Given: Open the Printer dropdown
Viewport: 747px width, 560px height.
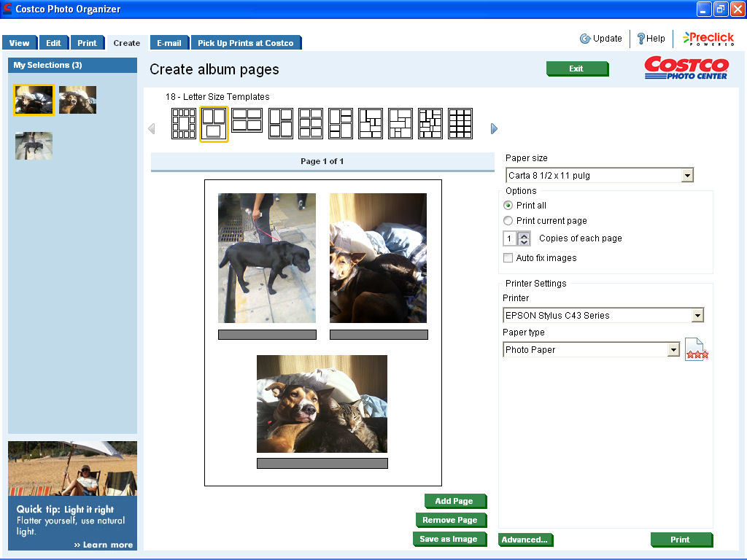Looking at the screenshot, I should 698,315.
